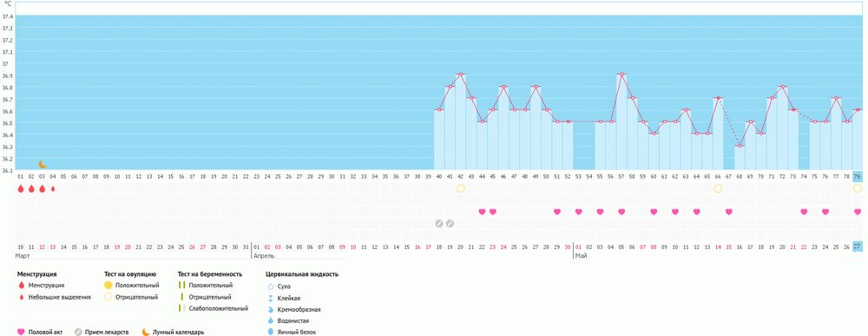
Task: Click the Тест на овуляцию legend heading
Action: point(130,274)
